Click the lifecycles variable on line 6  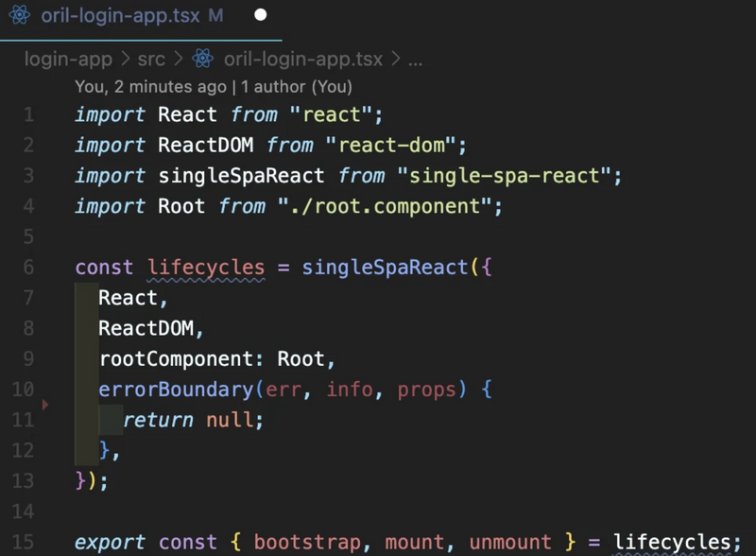[206, 268]
